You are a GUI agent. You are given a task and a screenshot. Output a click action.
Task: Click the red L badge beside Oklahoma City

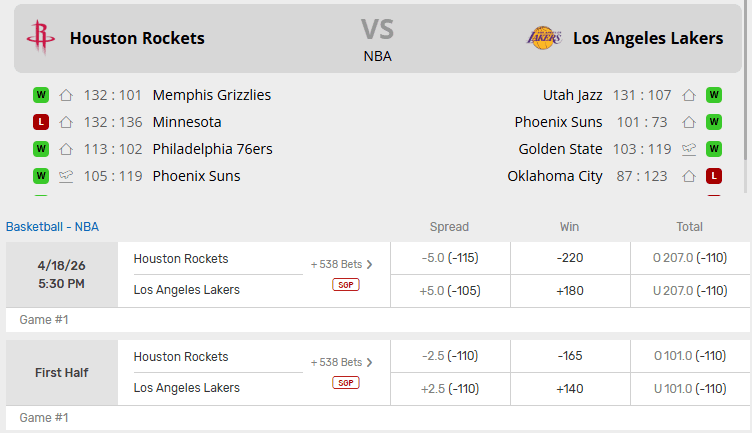click(714, 176)
